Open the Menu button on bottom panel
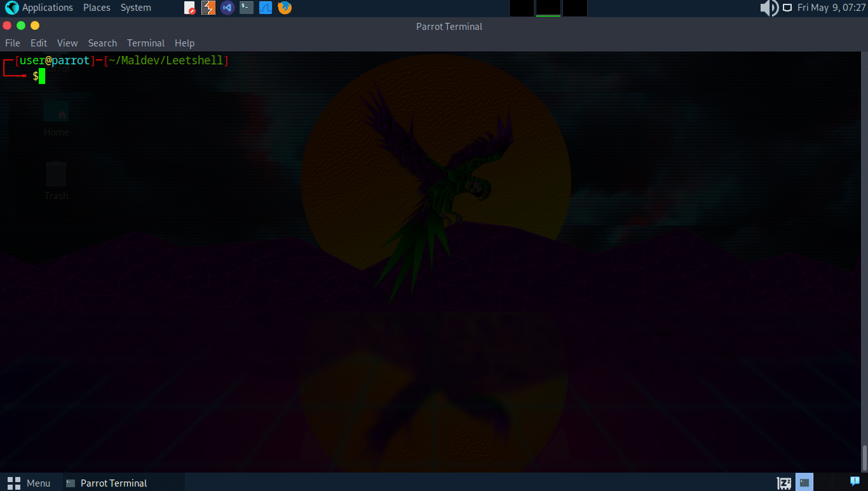Viewport: 868px width, 491px height. pos(29,483)
